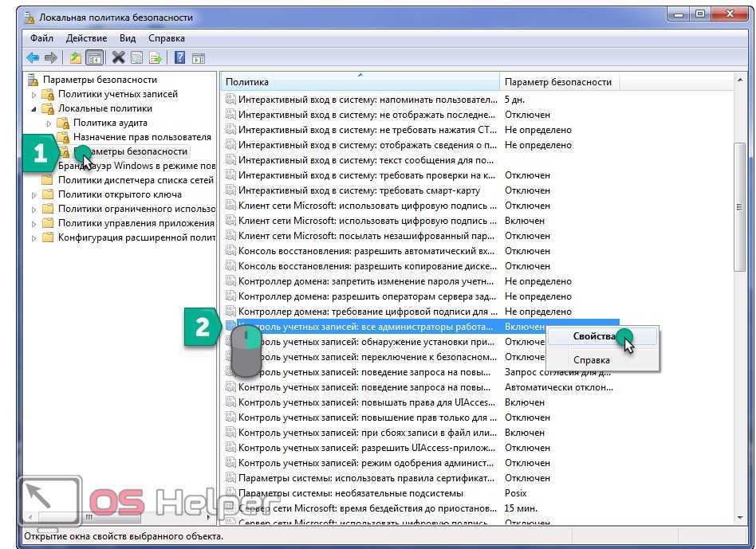Click the Delete (X) toolbar icon
Screen dimensions: 756x549
(118, 57)
